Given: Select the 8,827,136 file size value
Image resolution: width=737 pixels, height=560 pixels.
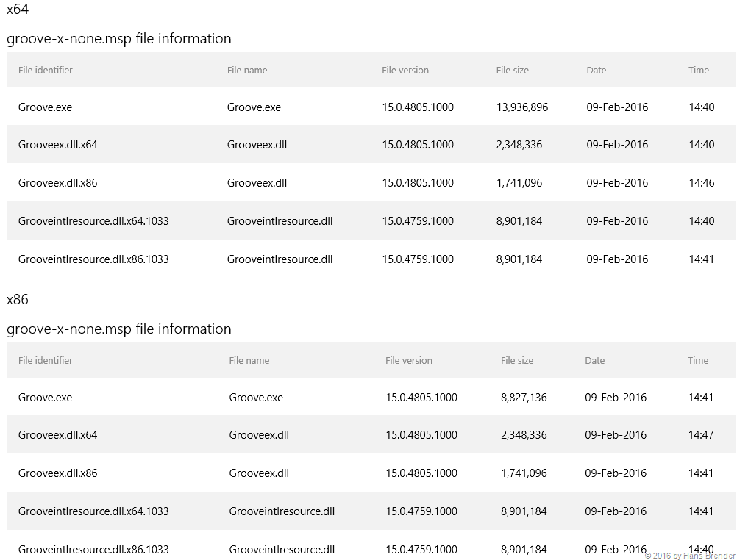Looking at the screenshot, I should 524,398.
